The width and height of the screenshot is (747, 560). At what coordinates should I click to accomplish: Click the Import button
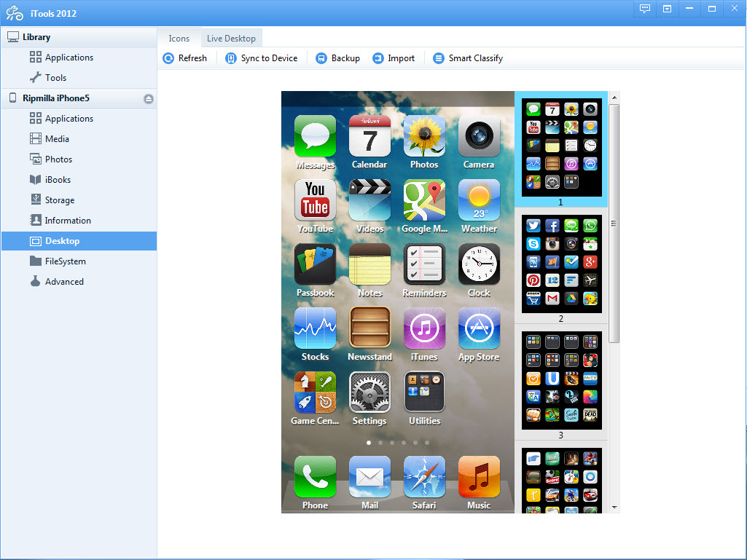click(394, 58)
